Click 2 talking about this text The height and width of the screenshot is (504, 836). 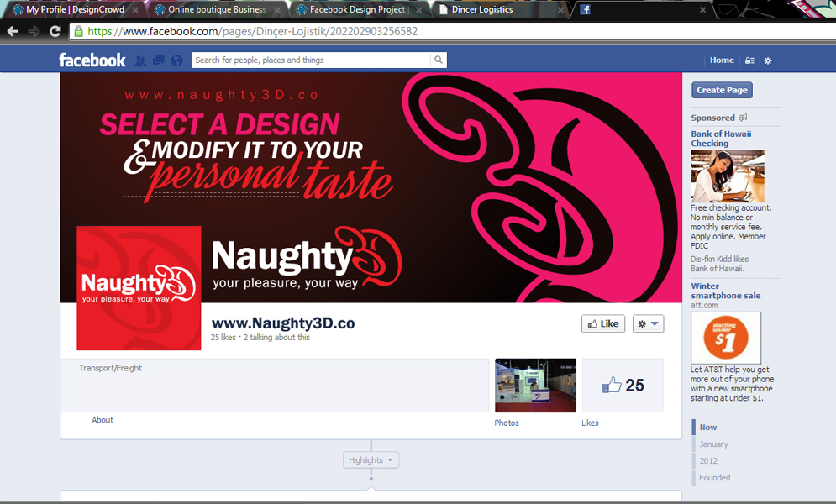click(x=276, y=337)
